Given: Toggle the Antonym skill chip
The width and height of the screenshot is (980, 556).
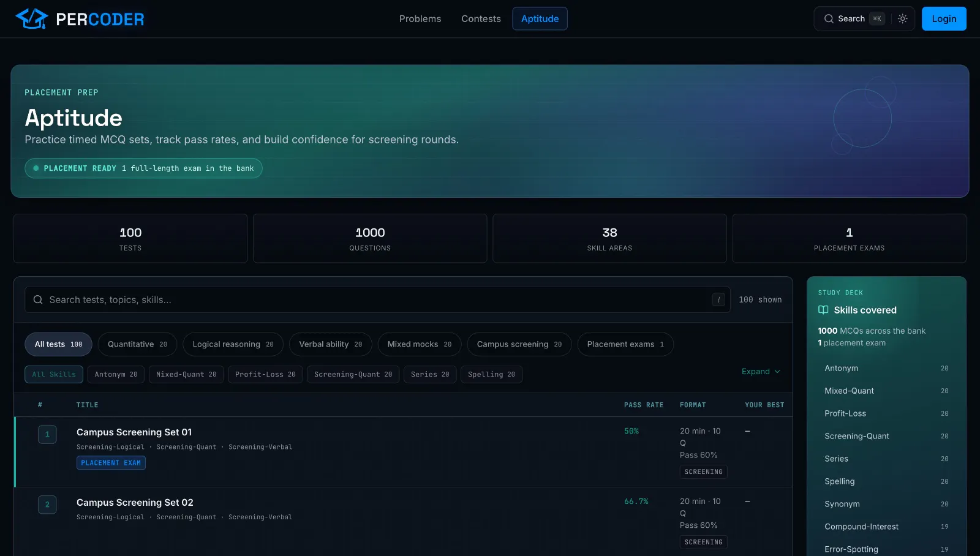Looking at the screenshot, I should coord(116,375).
